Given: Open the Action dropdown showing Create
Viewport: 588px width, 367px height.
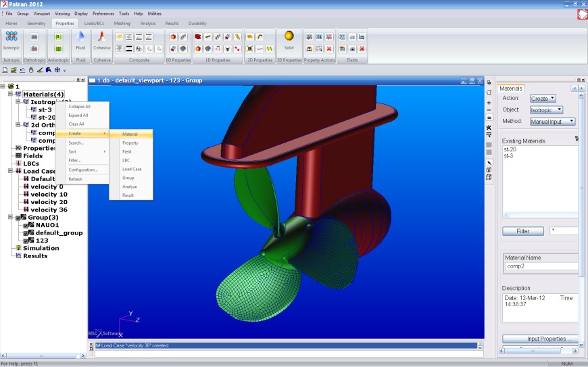Looking at the screenshot, I should pos(543,99).
